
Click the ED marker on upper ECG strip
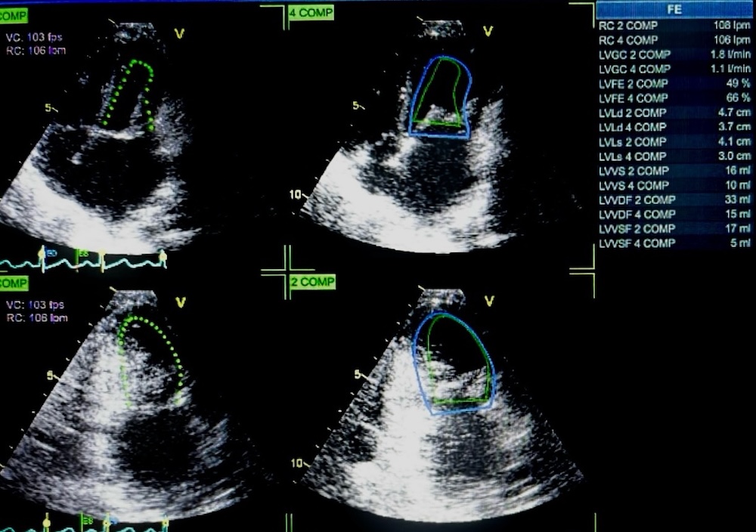(x=51, y=253)
